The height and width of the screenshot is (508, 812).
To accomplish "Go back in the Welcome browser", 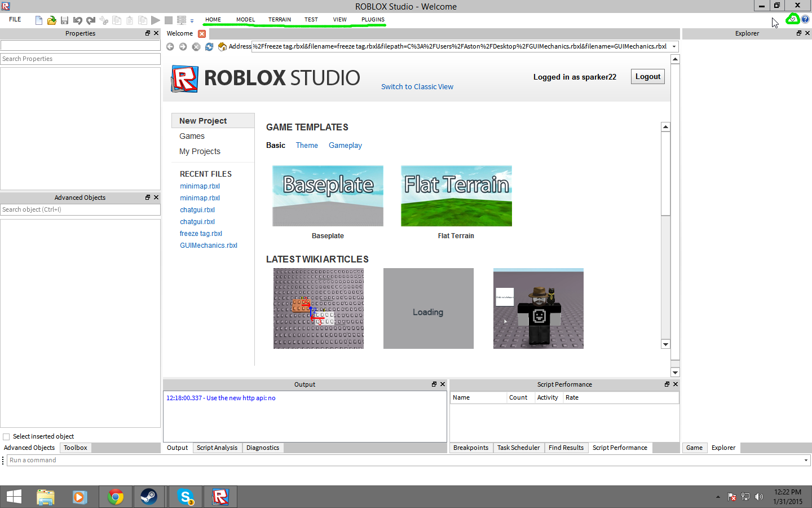I will (x=170, y=46).
